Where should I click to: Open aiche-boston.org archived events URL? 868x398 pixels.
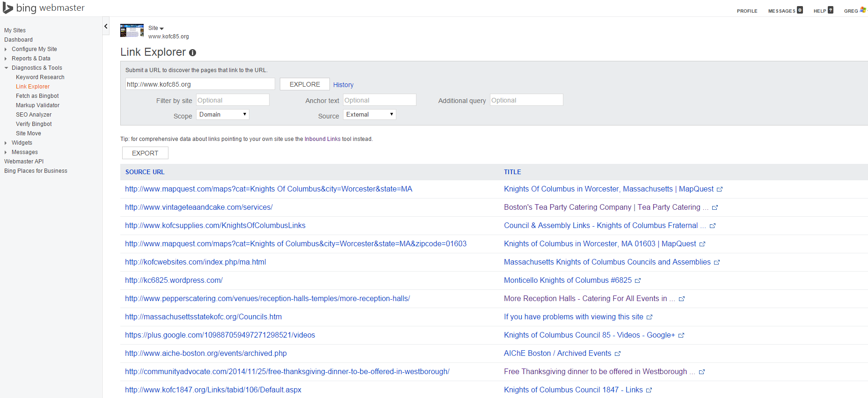[206, 354]
